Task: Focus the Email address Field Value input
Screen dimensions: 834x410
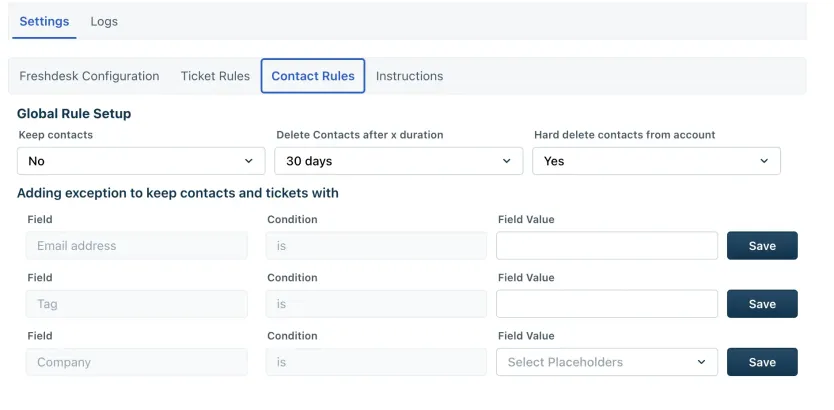Action: pos(607,246)
